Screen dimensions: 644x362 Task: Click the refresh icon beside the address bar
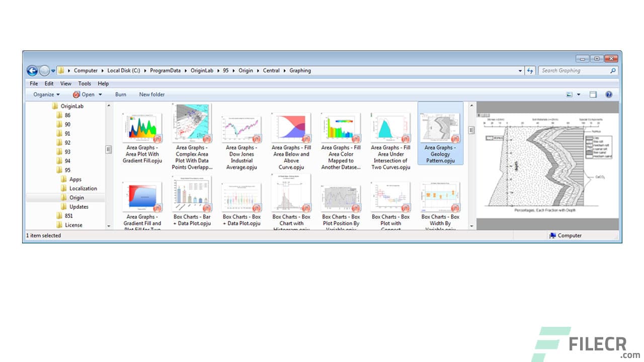[530, 70]
